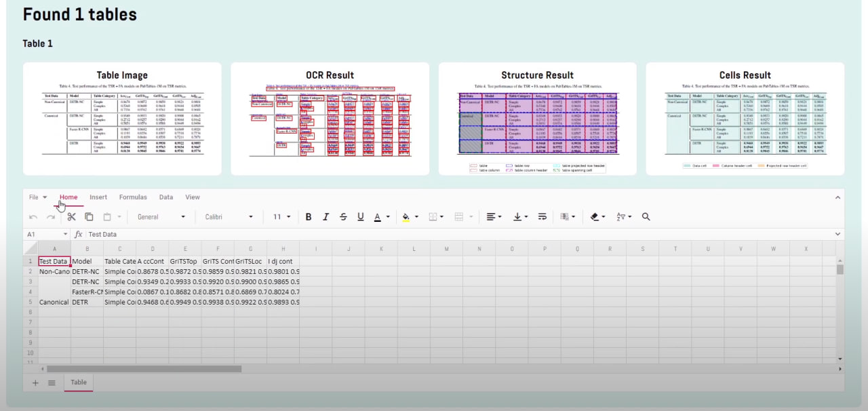Copy selection with the copy icon
This screenshot has width=868, height=411.
89,217
